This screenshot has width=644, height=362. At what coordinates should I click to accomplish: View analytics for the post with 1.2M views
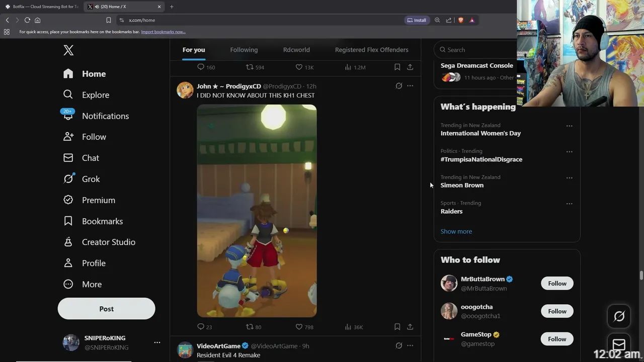(x=355, y=67)
